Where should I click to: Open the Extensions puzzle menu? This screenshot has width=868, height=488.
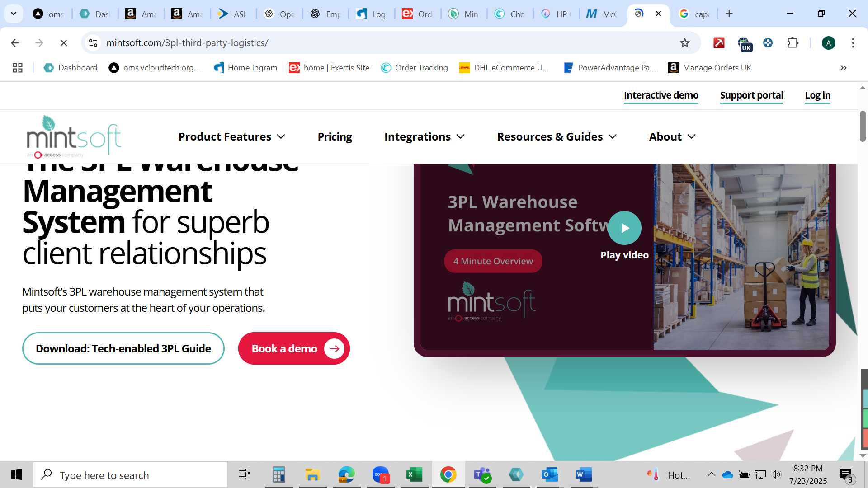point(793,43)
